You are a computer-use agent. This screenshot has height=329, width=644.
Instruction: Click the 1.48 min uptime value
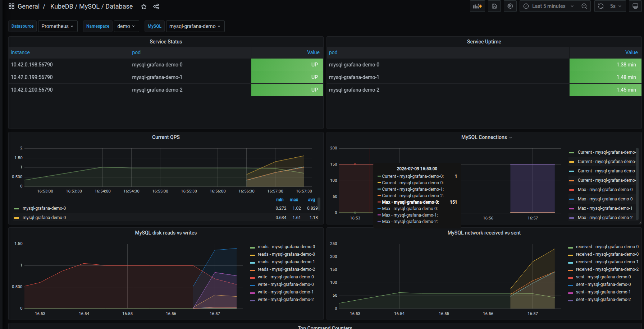click(605, 77)
